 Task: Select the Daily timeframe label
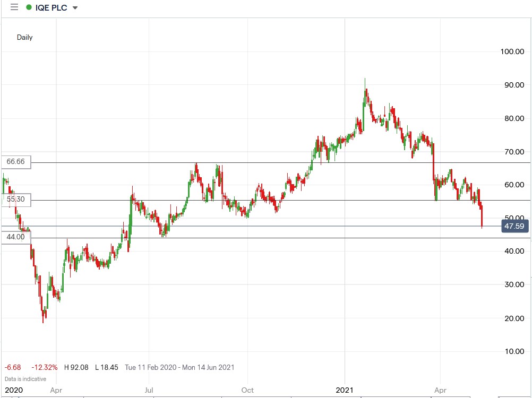coord(25,37)
